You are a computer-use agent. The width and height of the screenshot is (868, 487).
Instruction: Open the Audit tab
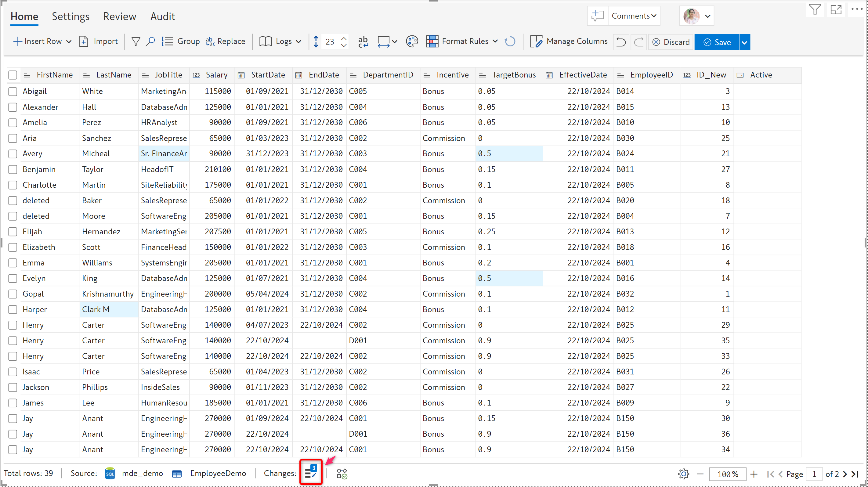162,16
